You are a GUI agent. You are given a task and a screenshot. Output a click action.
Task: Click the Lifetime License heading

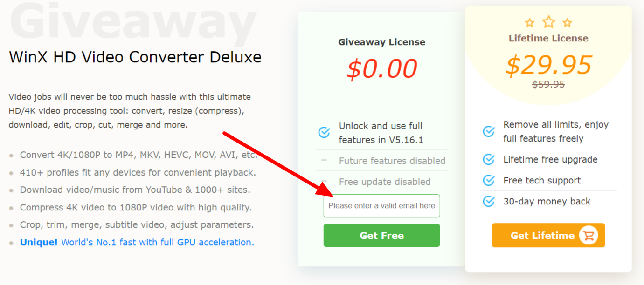tap(548, 39)
